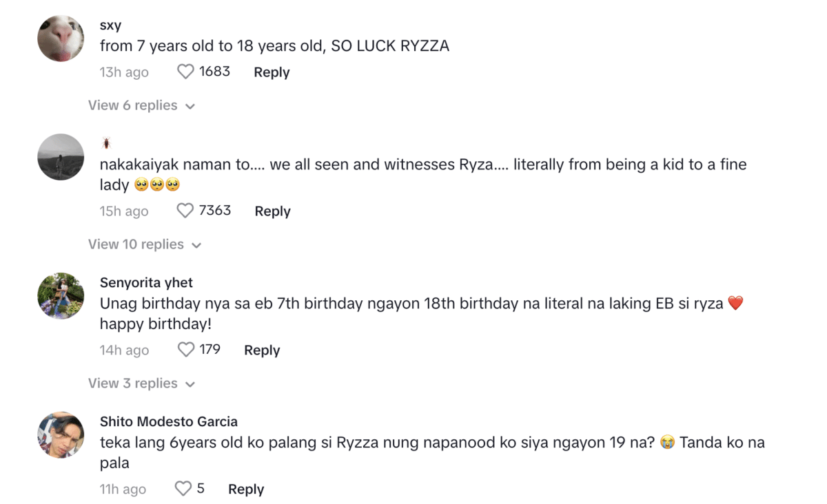Viewport: 827px width, 504px height.
Task: Open Senyorita yhet's profile picture
Action: pos(61,296)
